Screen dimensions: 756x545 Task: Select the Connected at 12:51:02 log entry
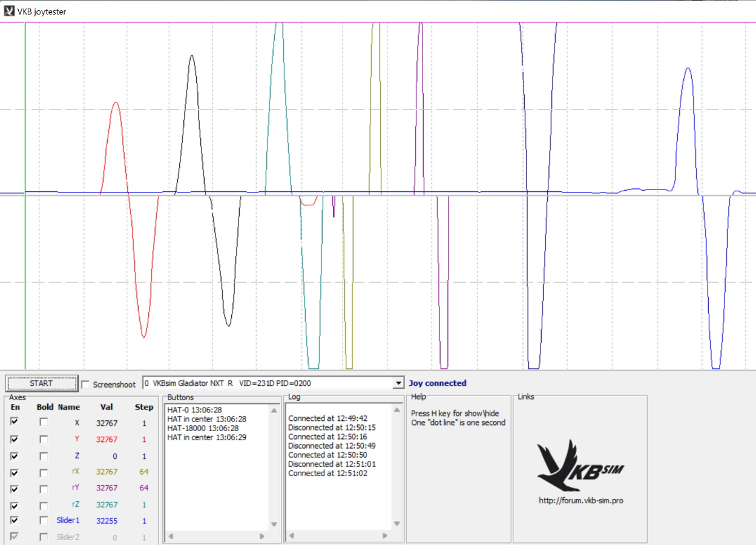(327, 473)
